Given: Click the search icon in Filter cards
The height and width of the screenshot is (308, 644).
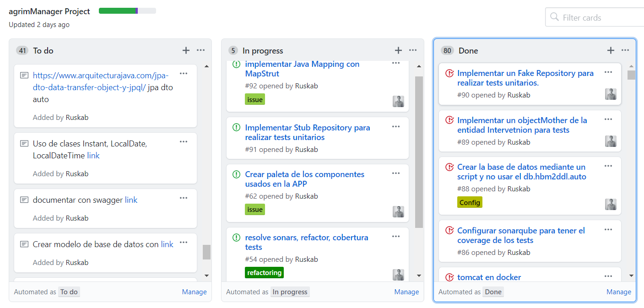Looking at the screenshot, I should coord(554,17).
